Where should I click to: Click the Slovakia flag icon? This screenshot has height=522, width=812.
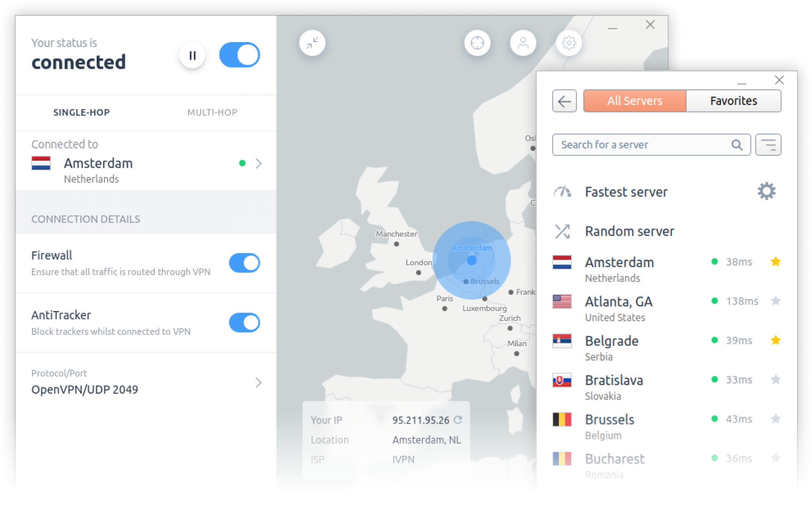[x=562, y=380]
